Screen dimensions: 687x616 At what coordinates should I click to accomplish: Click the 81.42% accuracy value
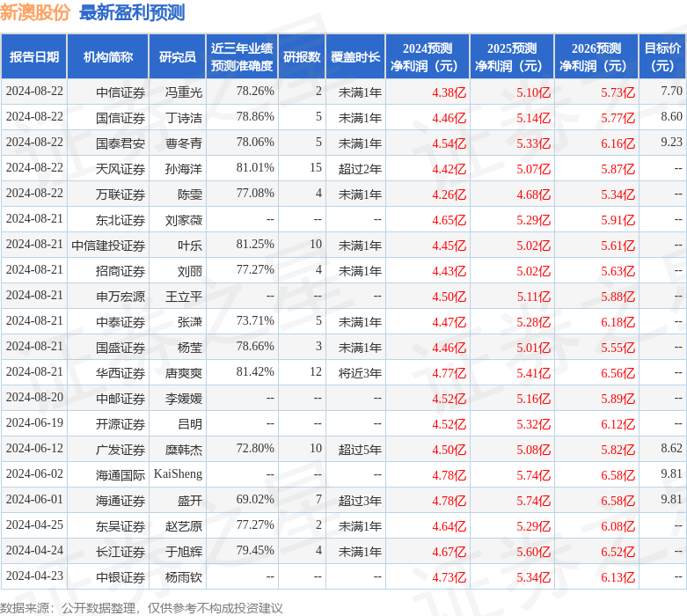(255, 371)
